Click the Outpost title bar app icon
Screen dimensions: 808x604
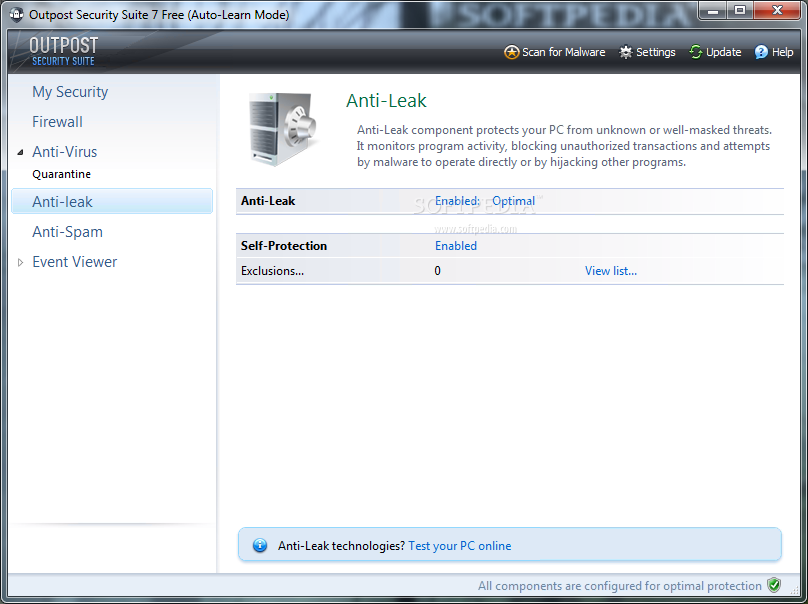click(x=16, y=14)
